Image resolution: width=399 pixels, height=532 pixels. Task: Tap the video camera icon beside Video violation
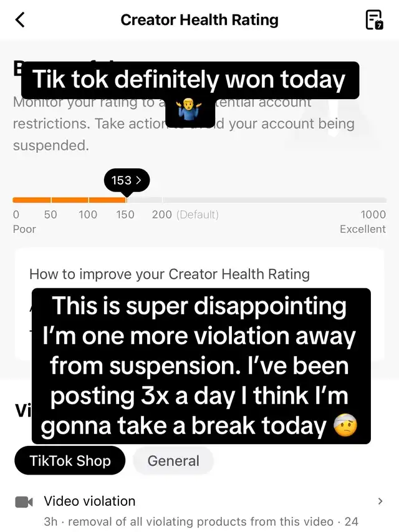[x=24, y=502]
